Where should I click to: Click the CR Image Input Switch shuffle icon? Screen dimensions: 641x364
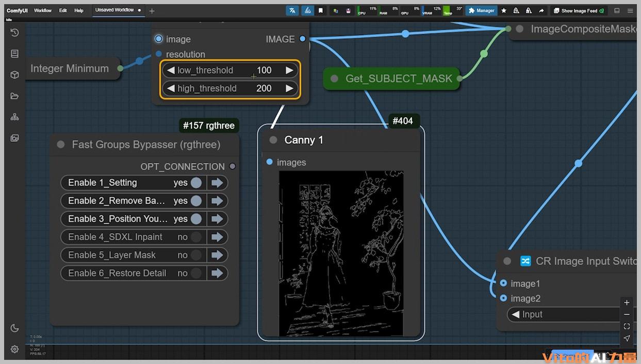(x=525, y=261)
